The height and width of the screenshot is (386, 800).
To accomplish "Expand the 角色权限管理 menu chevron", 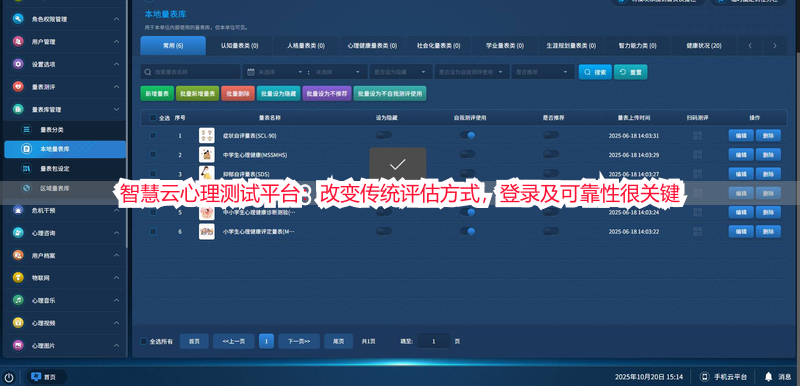I will 116,19.
